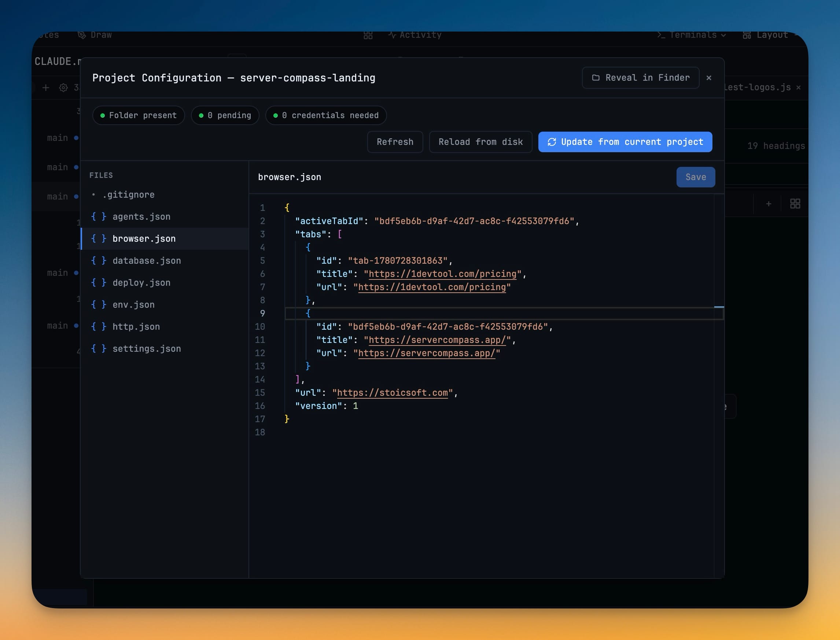This screenshot has width=840, height=640.
Task: Click the servercompass.app link on title line 11
Action: click(437, 340)
